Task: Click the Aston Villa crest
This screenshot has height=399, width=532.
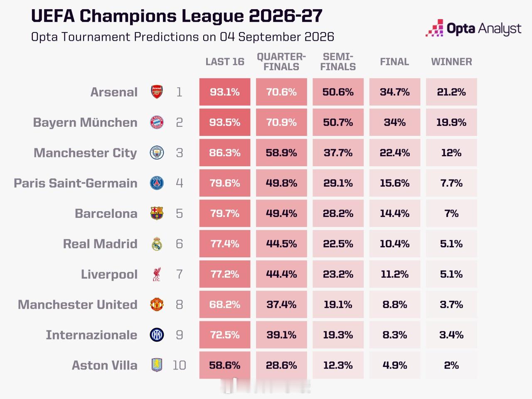Action: (x=157, y=365)
